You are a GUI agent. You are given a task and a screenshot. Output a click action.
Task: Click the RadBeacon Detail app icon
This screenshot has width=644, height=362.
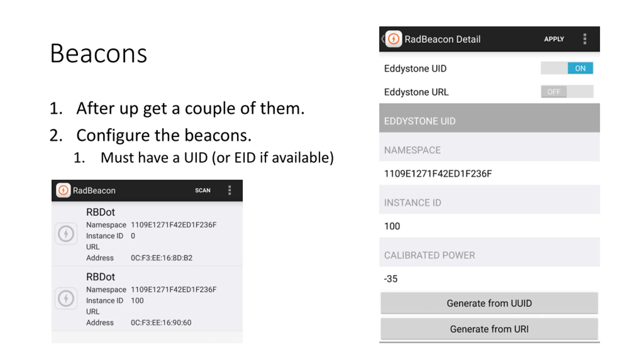click(x=394, y=39)
